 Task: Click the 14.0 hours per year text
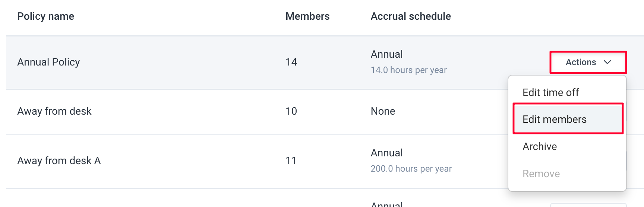click(x=408, y=70)
